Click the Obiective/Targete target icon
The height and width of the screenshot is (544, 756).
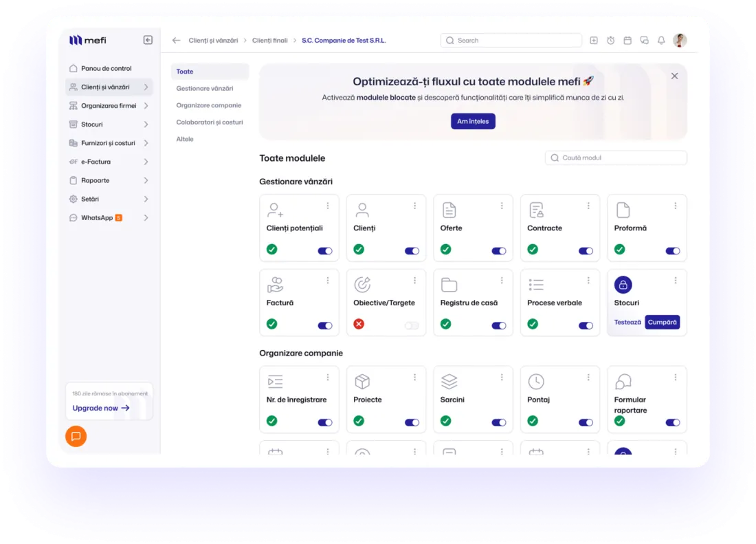[362, 285]
